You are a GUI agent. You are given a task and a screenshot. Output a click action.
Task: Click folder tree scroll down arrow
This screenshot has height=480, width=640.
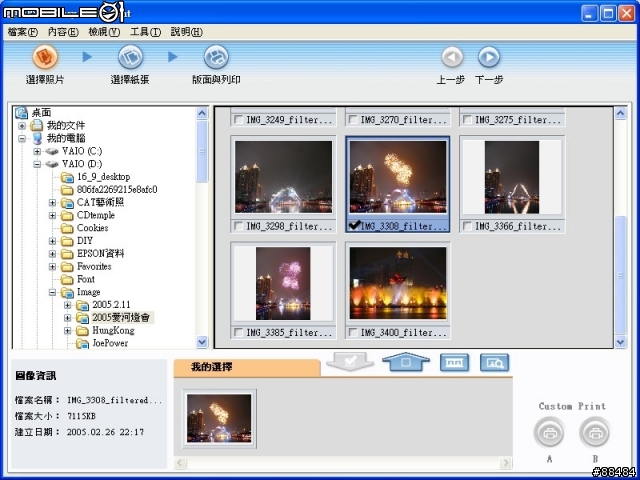202,342
